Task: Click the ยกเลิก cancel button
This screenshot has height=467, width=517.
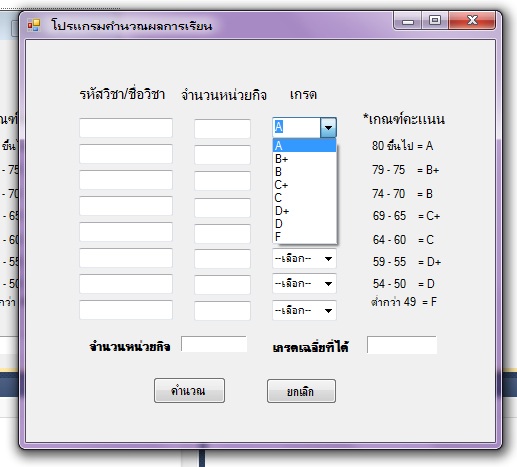Action: click(301, 391)
